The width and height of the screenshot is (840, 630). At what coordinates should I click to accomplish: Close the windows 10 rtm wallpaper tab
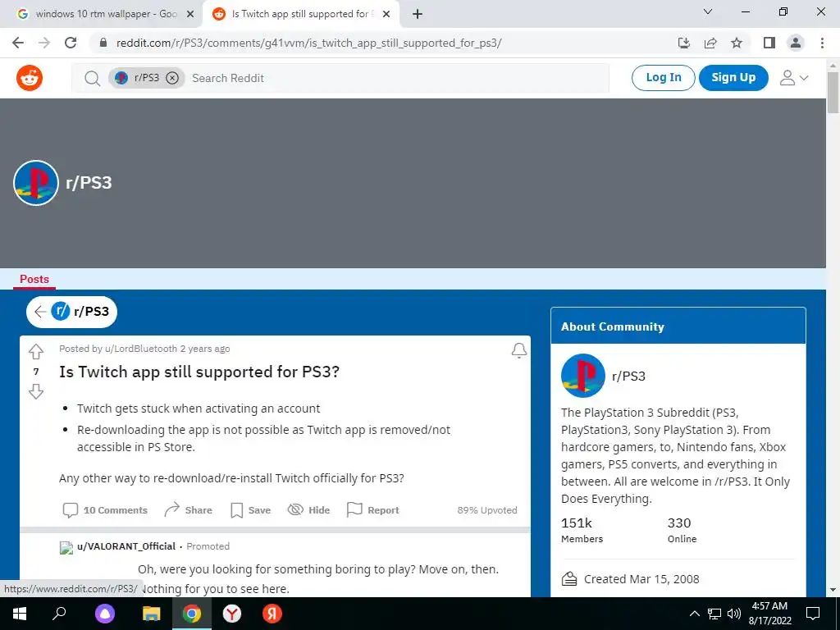[x=190, y=14]
